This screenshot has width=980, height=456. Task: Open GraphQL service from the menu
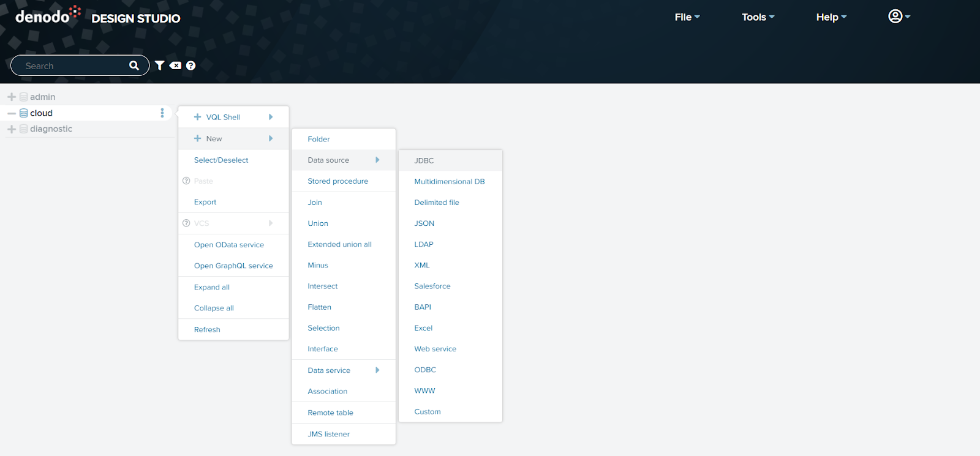(x=233, y=266)
